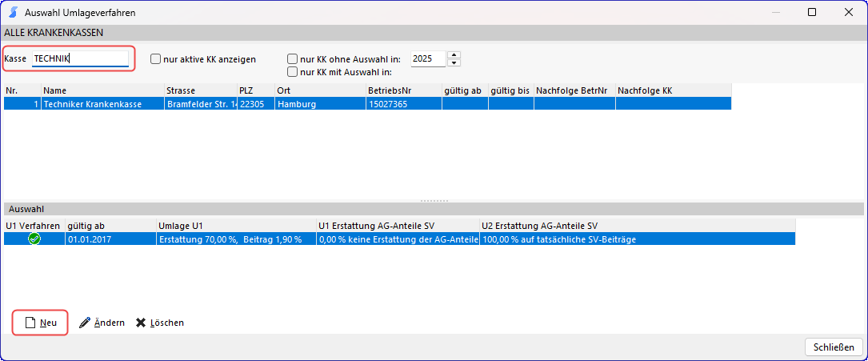Click the Ort cell 'Hamburg'
Image resolution: width=868 pixels, height=361 pixels.
click(x=320, y=103)
